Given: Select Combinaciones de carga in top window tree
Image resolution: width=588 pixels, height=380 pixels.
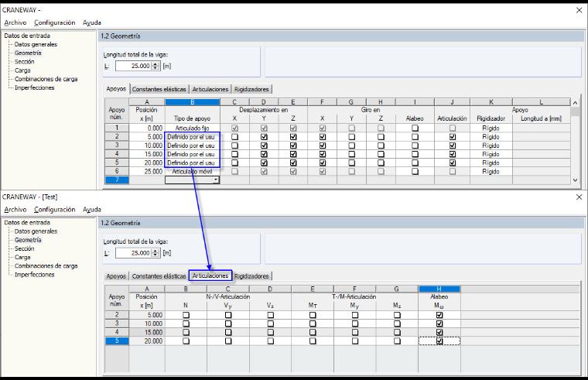Looking at the screenshot, I should click(x=46, y=79).
